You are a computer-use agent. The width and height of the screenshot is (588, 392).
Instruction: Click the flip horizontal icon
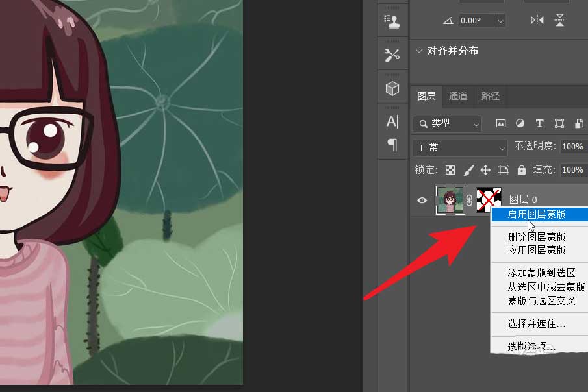click(537, 20)
